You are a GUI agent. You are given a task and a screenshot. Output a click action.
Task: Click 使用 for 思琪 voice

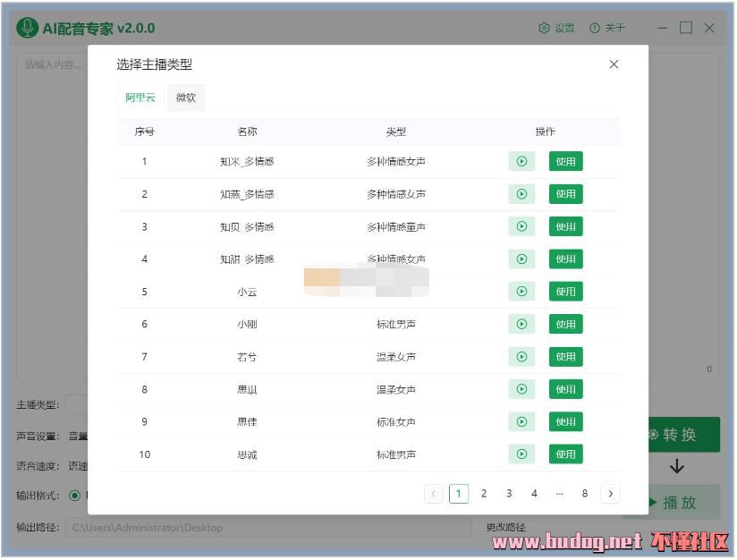(x=565, y=389)
